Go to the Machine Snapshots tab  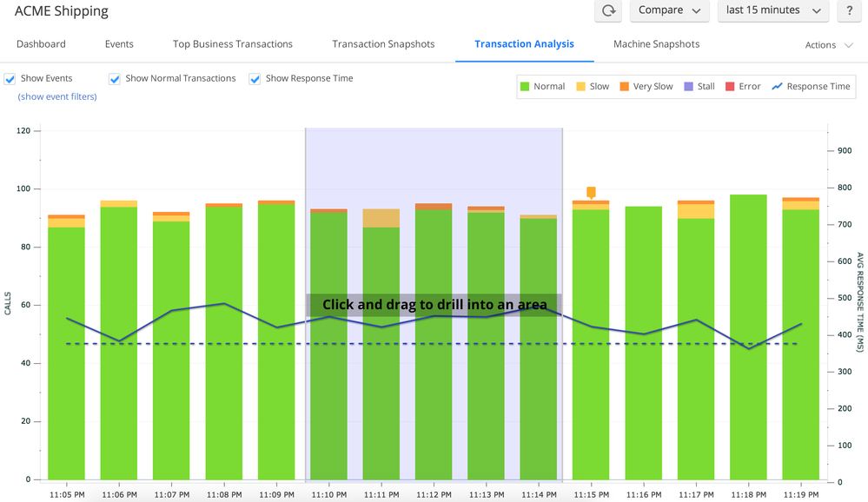[x=656, y=44]
